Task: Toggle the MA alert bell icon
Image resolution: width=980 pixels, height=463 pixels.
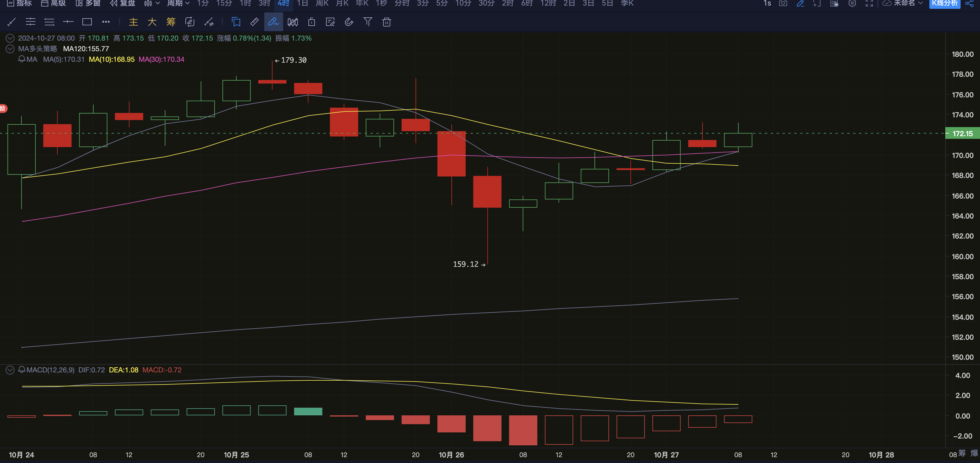Action: pos(22,59)
